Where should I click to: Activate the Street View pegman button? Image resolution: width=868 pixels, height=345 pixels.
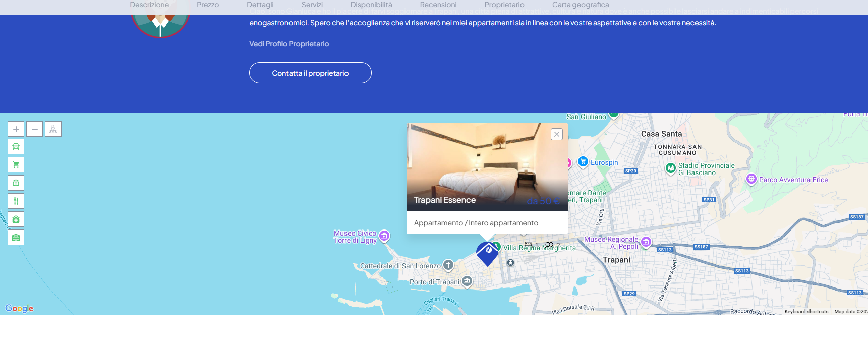[53, 129]
